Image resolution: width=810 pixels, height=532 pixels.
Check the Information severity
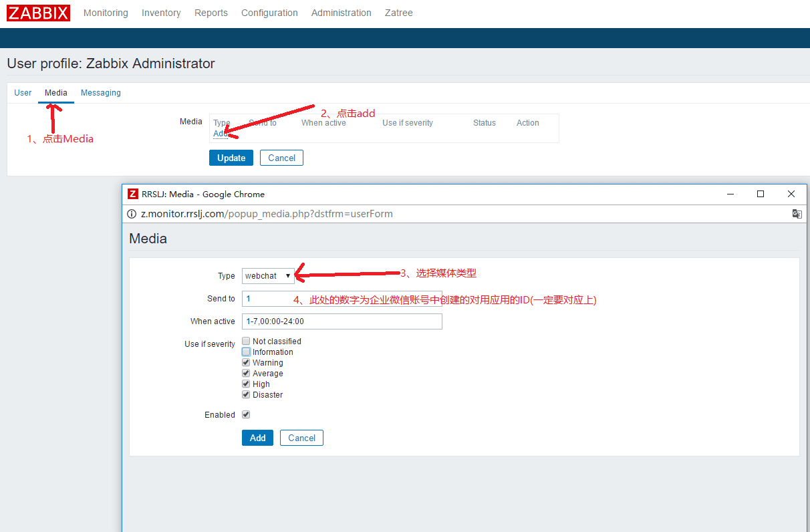click(x=246, y=352)
